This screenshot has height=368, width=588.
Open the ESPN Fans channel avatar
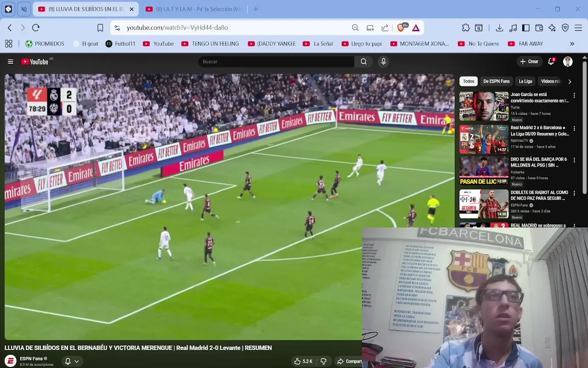point(11,361)
